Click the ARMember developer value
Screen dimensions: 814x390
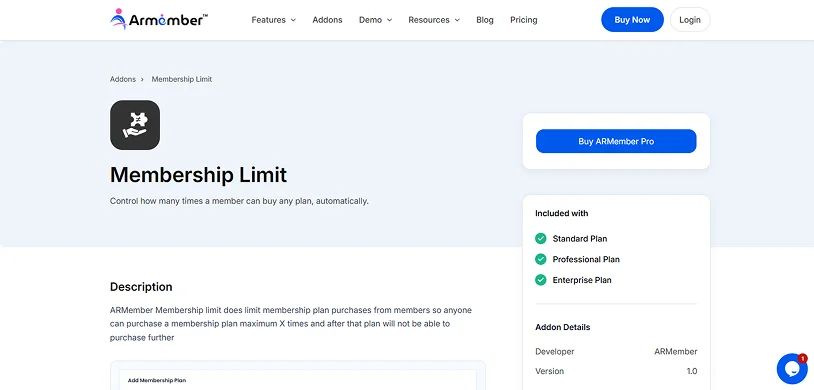point(676,352)
